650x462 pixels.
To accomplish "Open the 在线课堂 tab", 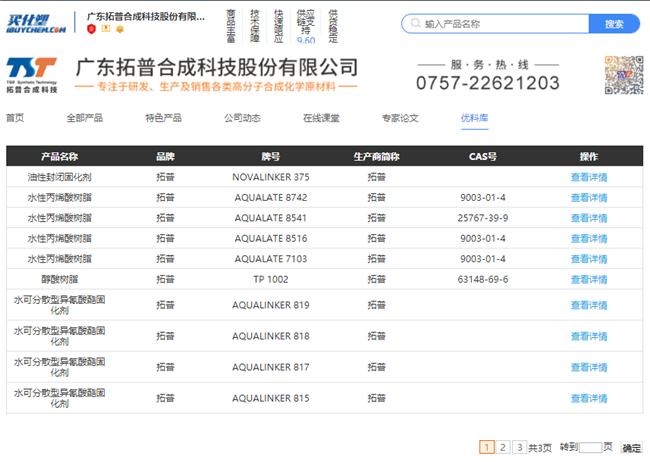I will click(x=321, y=118).
